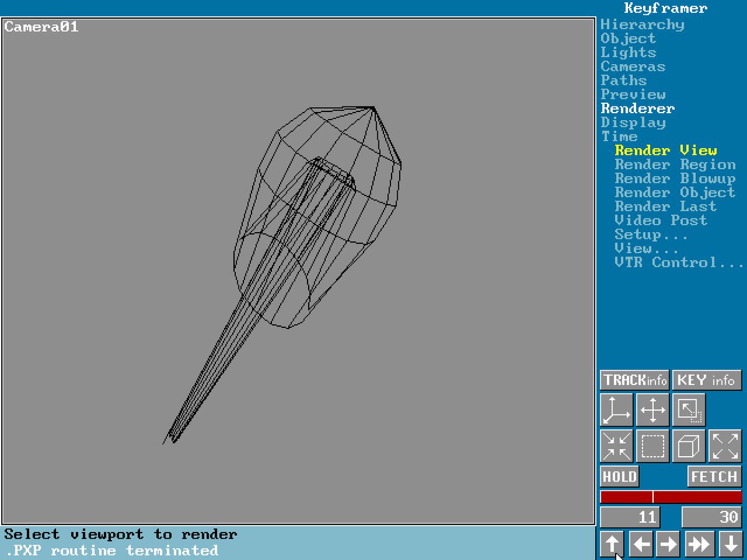Choose Render Last command
The height and width of the screenshot is (560, 747).
[x=666, y=207]
